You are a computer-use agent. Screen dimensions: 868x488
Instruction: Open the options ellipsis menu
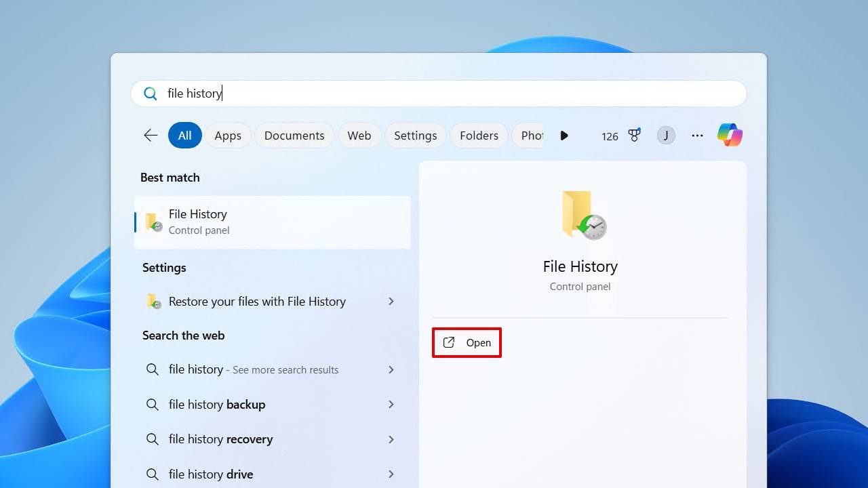pos(697,136)
